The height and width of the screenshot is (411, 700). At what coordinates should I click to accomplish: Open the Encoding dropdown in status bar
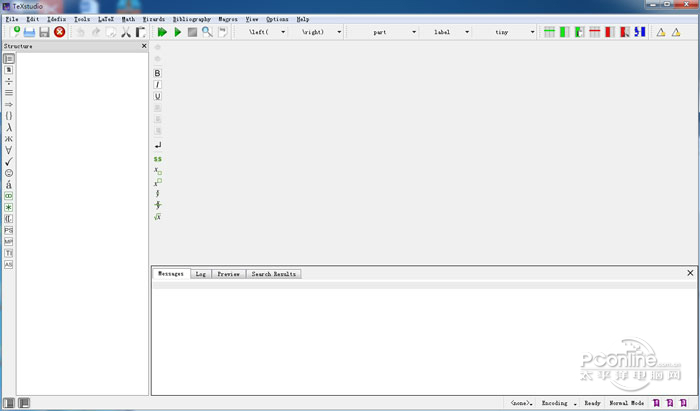click(559, 403)
